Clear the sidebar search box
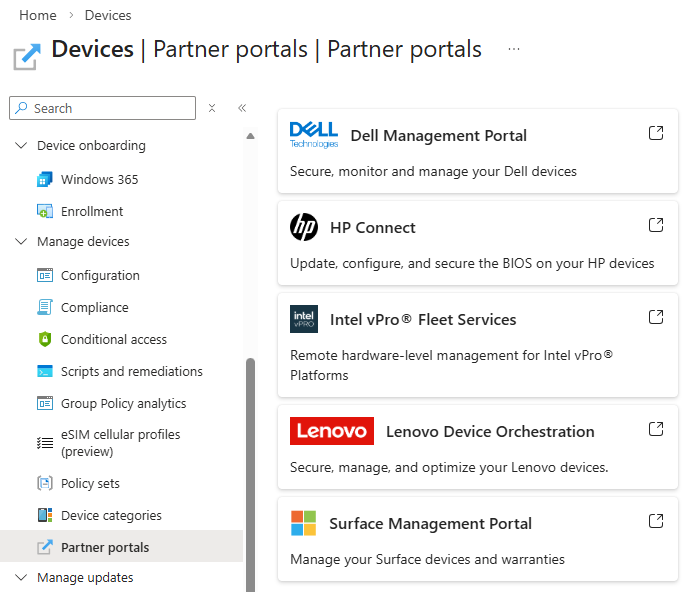This screenshot has height=592, width=700. click(x=212, y=108)
